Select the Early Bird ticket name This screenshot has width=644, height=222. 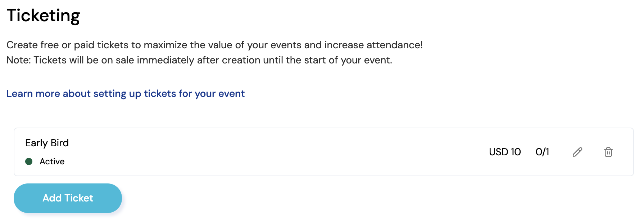click(47, 143)
